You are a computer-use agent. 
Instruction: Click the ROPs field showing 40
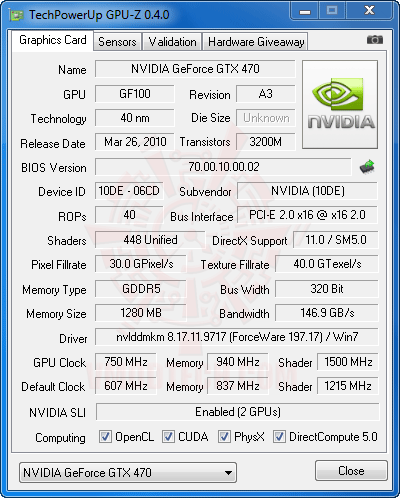129,215
